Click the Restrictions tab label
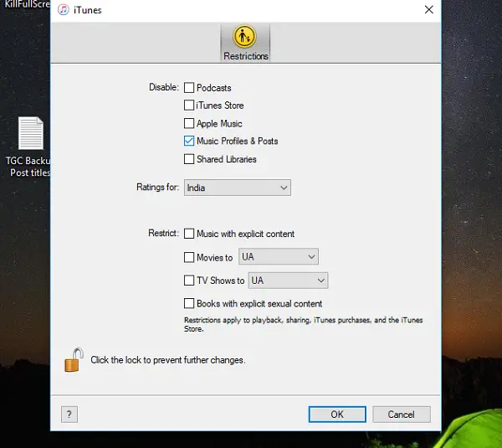The height and width of the screenshot is (448, 502). point(246,56)
